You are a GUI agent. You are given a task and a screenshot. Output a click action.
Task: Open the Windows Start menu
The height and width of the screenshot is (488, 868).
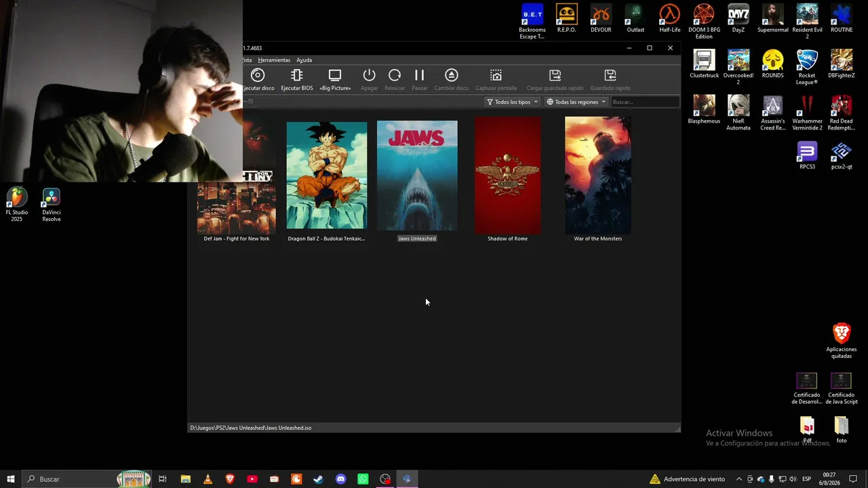coord(11,479)
